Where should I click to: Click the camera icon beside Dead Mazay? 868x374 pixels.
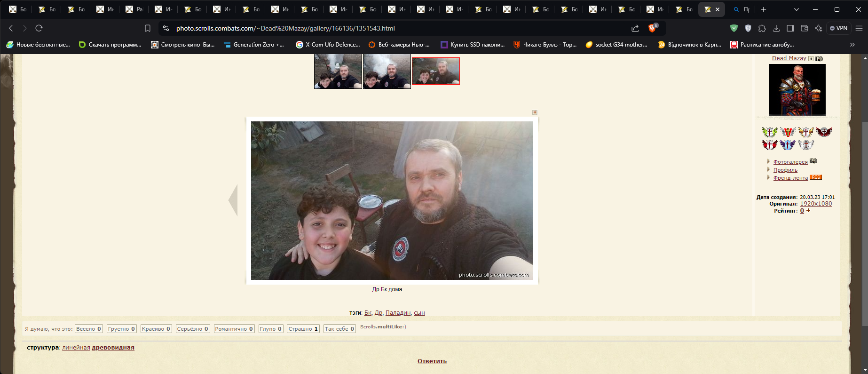tap(819, 58)
